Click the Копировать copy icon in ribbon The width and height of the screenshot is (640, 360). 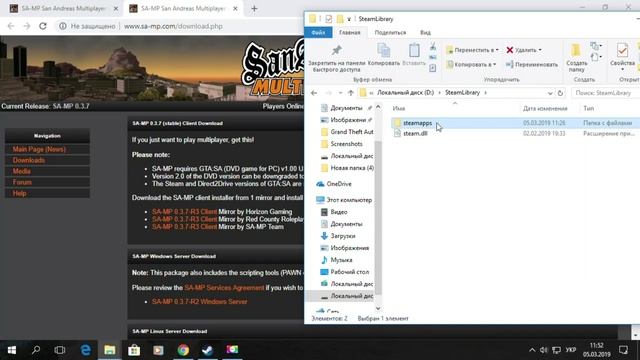(384, 51)
